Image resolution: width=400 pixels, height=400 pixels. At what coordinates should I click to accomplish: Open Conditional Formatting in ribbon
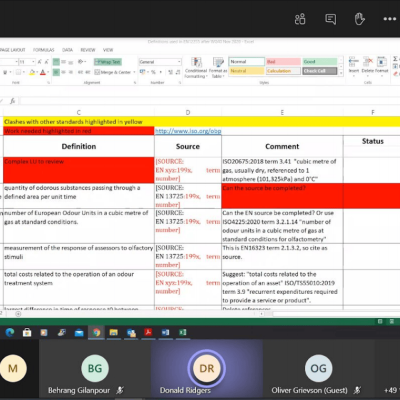tap(196, 68)
